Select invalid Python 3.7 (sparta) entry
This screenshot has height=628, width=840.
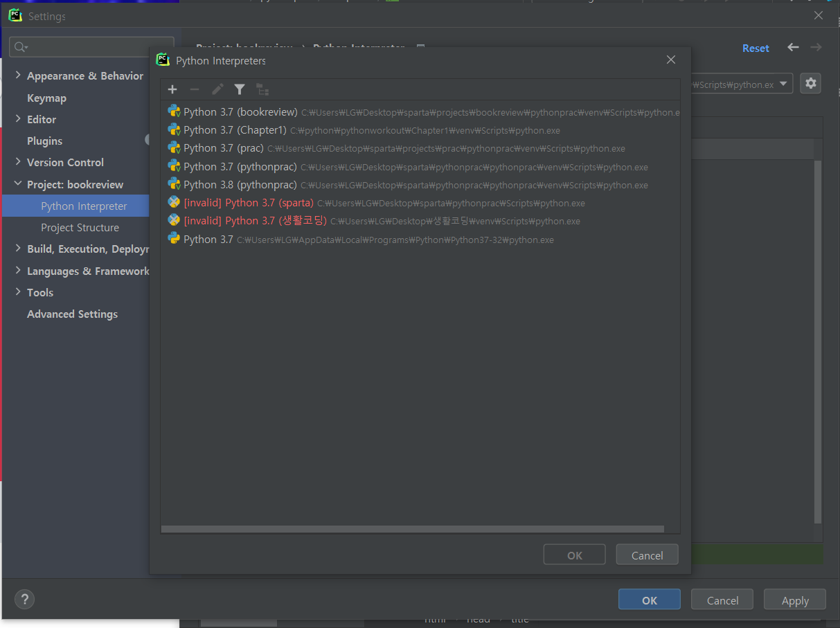[420, 203]
